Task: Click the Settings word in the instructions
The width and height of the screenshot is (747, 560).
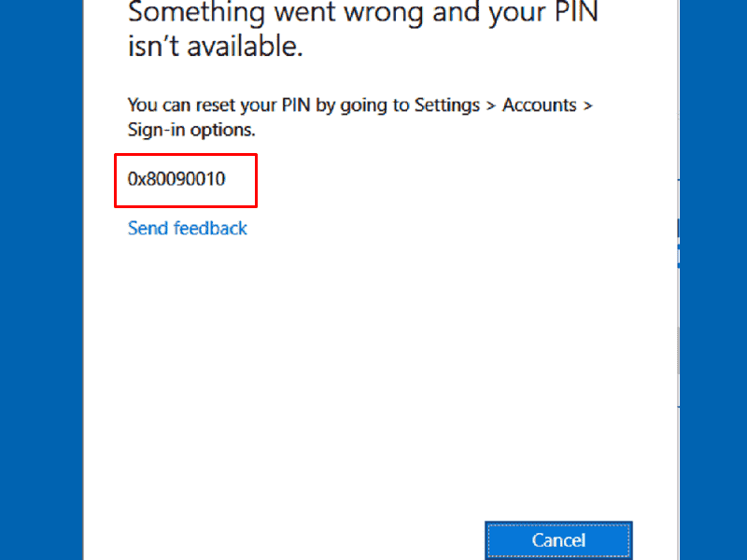Action: pyautogui.click(x=448, y=105)
